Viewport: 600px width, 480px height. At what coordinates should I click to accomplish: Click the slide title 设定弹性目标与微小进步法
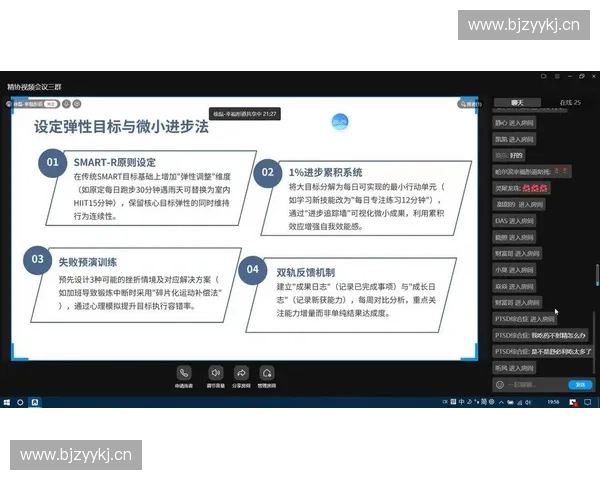[121, 127]
